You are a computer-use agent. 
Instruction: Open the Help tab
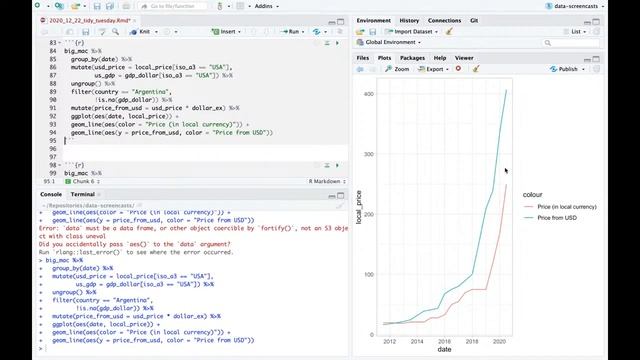pos(440,58)
